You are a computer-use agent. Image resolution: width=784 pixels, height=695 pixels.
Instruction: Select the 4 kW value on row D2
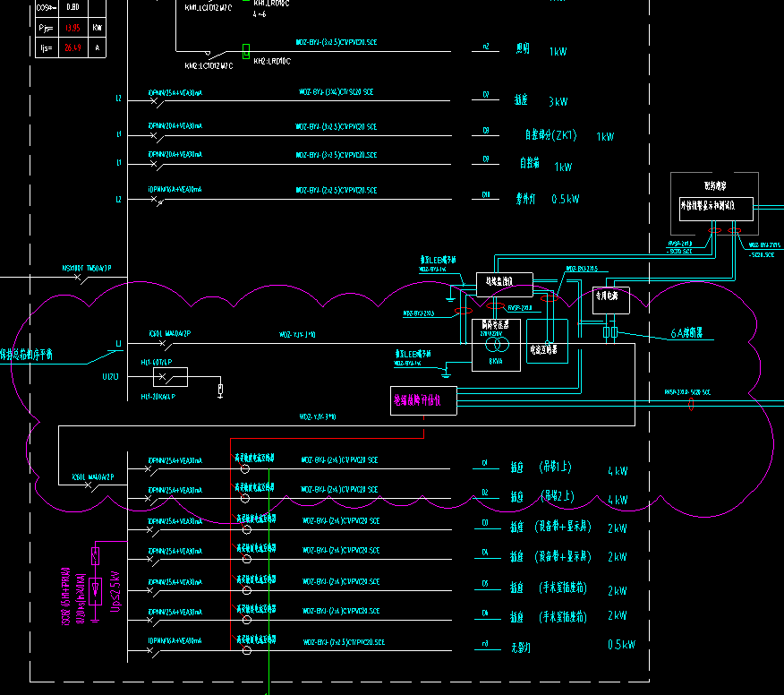pyautogui.click(x=618, y=500)
